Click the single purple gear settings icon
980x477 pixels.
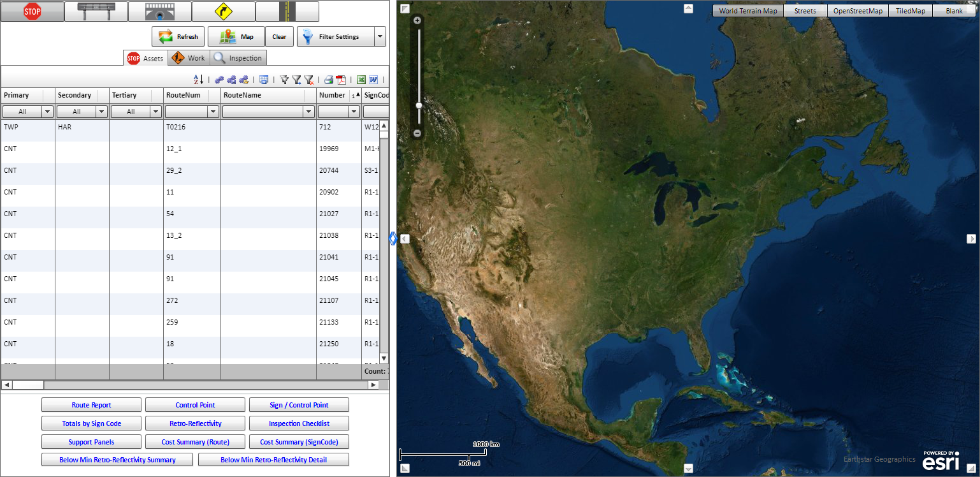point(219,80)
